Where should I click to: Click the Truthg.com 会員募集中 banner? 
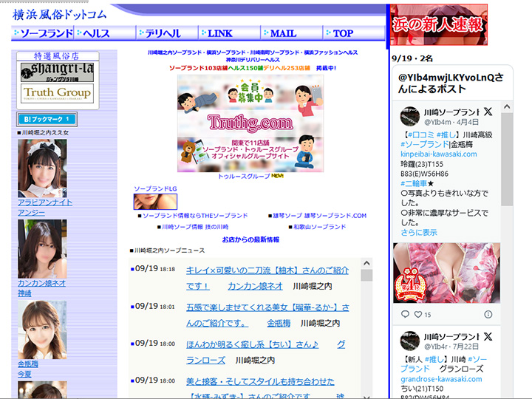click(250, 123)
